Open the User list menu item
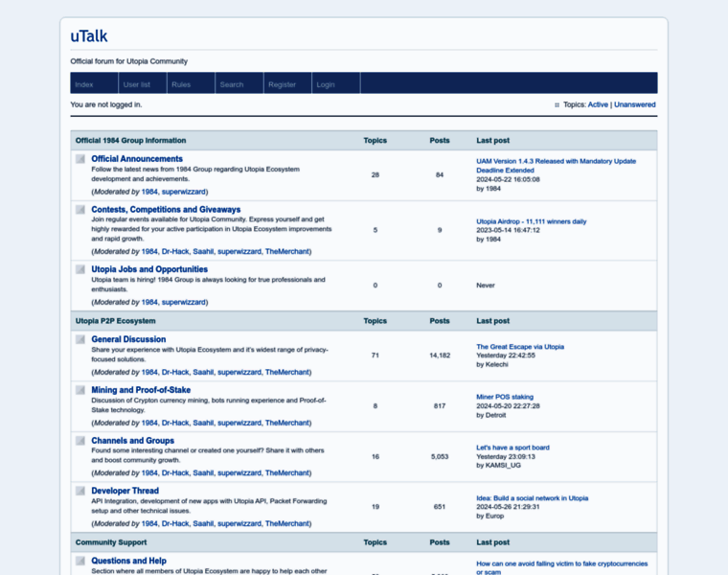728x575 pixels. [143, 84]
